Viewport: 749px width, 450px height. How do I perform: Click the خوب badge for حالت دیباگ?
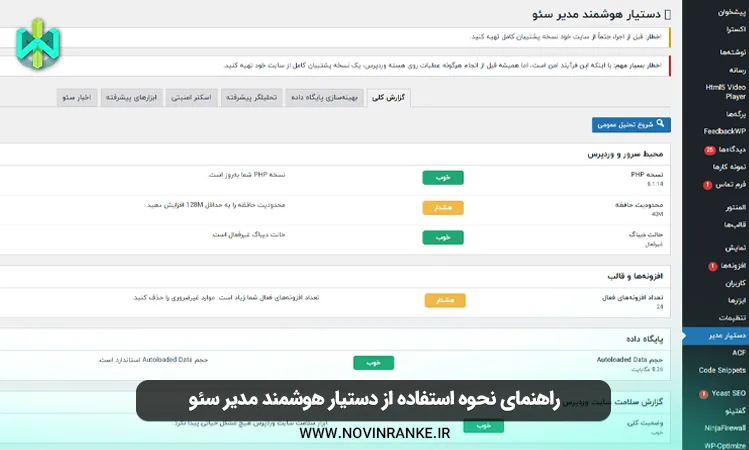click(x=443, y=237)
